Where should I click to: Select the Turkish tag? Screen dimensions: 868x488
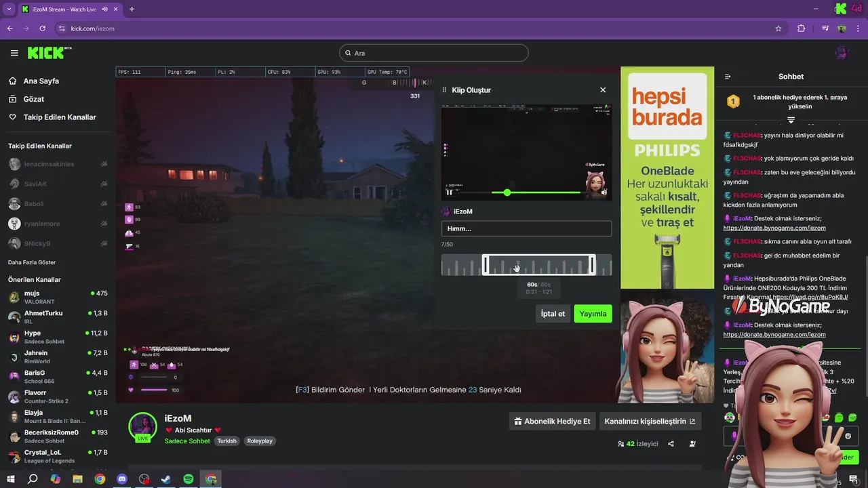pyautogui.click(x=226, y=441)
